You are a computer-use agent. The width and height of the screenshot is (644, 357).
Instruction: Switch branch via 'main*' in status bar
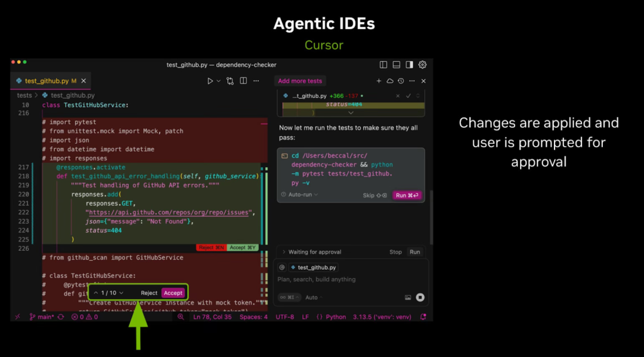point(42,316)
